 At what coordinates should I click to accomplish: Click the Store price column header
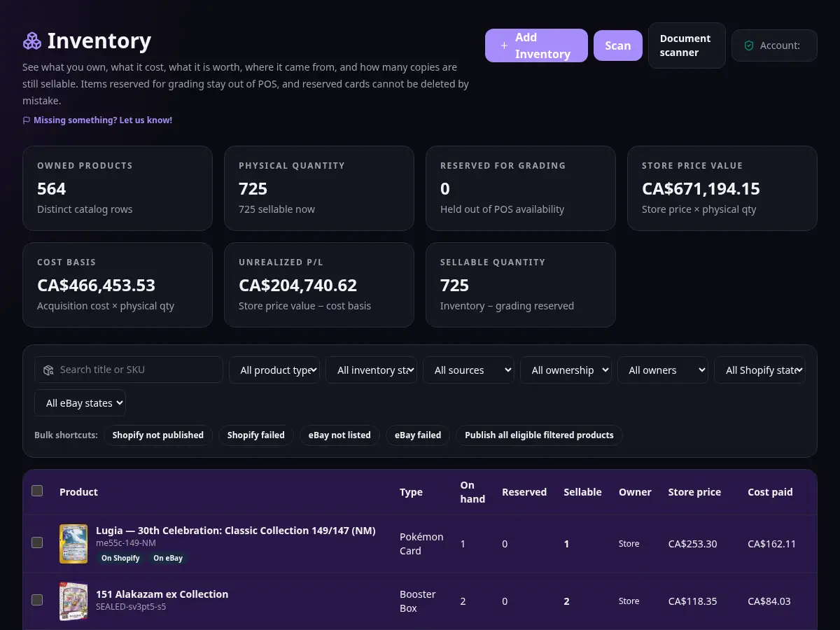(x=694, y=492)
